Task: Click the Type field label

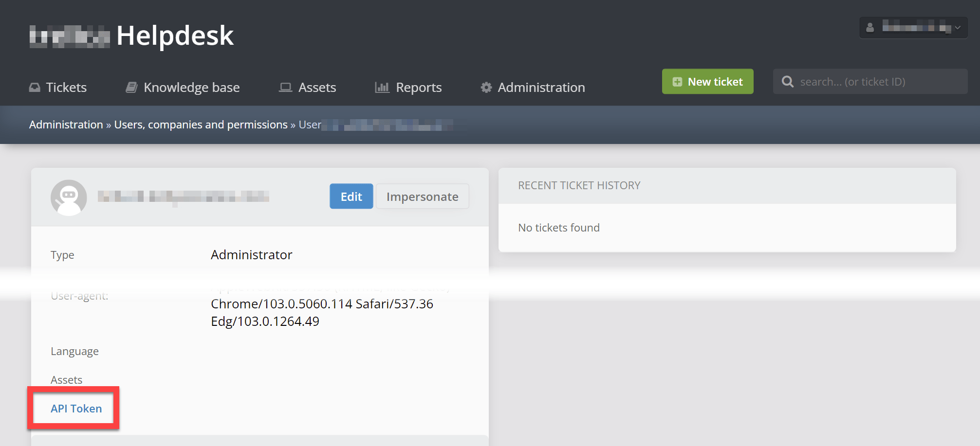Action: click(x=62, y=255)
